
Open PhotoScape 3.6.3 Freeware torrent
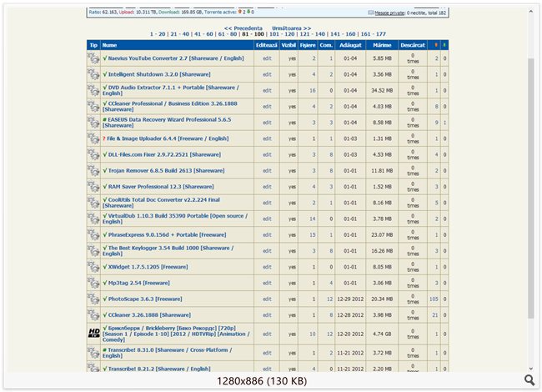(145, 299)
